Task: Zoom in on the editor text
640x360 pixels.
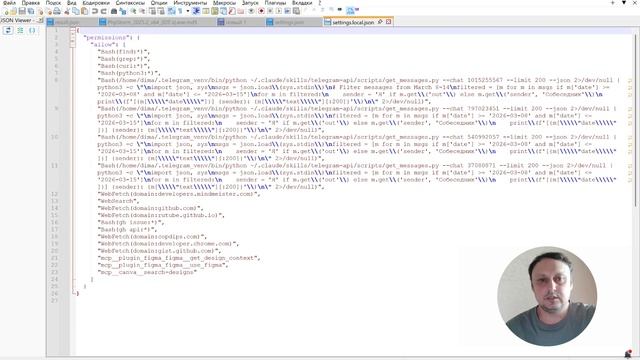Action: pos(133,11)
